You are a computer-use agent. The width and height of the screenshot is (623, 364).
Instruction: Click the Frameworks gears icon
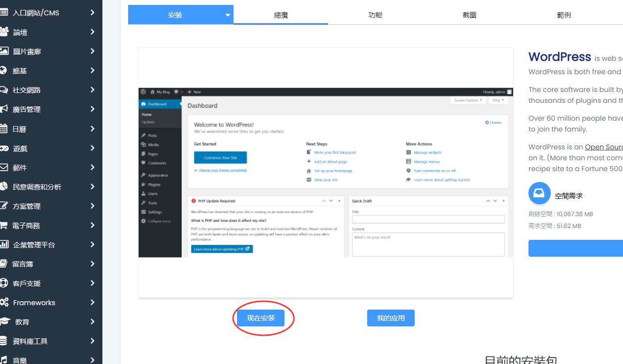pos(4,302)
